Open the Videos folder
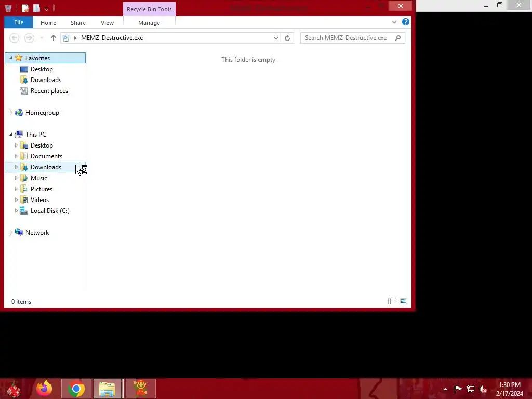 pyautogui.click(x=39, y=200)
